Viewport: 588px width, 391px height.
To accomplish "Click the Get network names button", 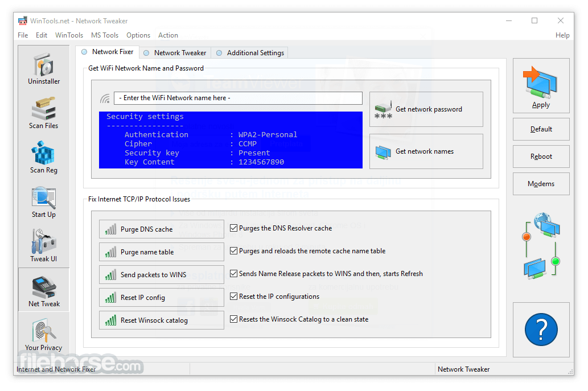I will pos(426,151).
